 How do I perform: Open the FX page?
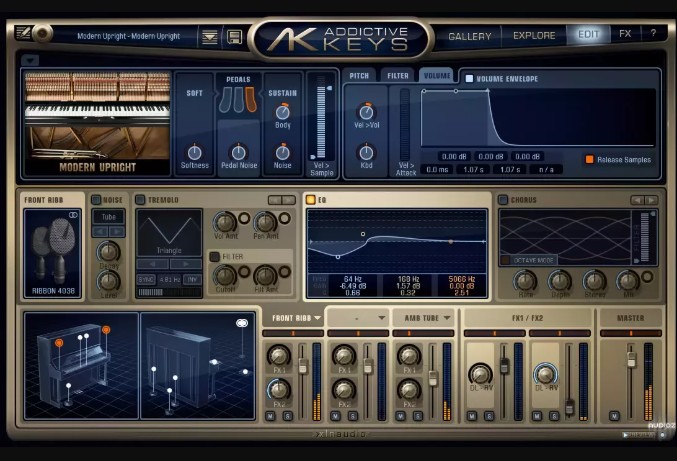(625, 34)
